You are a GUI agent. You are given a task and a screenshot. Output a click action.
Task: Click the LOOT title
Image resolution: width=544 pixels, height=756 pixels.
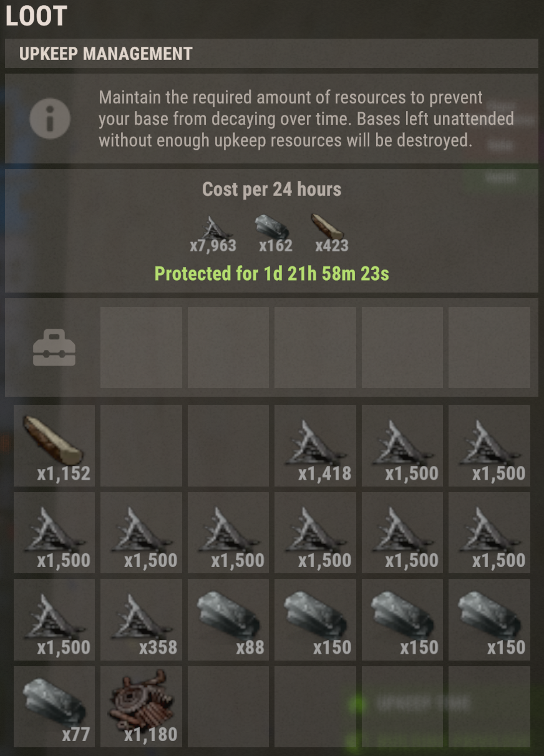click(36, 16)
